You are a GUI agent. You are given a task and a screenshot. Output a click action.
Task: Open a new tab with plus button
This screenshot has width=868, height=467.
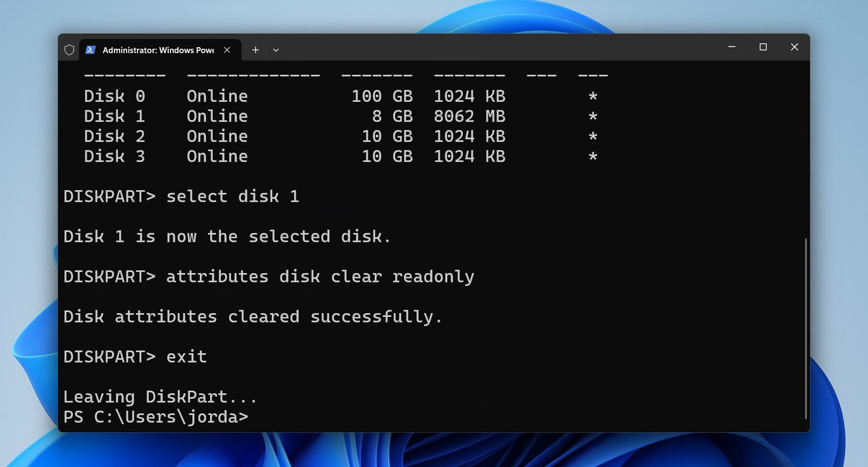(x=256, y=50)
